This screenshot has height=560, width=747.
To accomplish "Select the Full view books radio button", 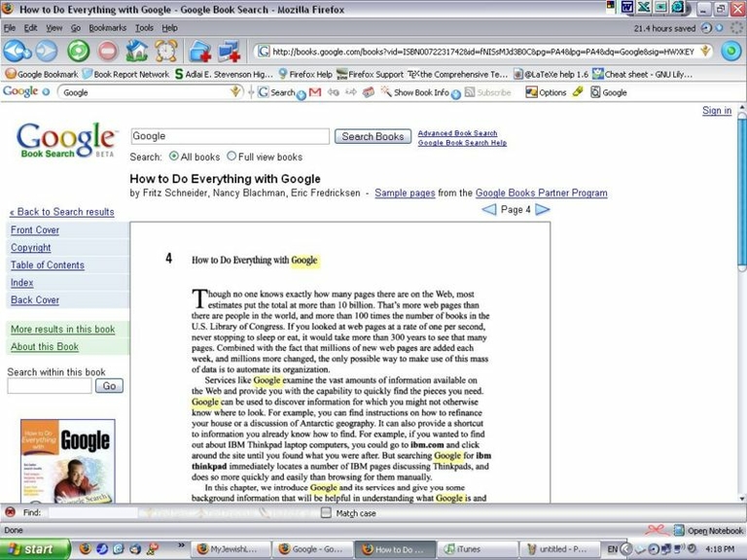I will (x=231, y=157).
